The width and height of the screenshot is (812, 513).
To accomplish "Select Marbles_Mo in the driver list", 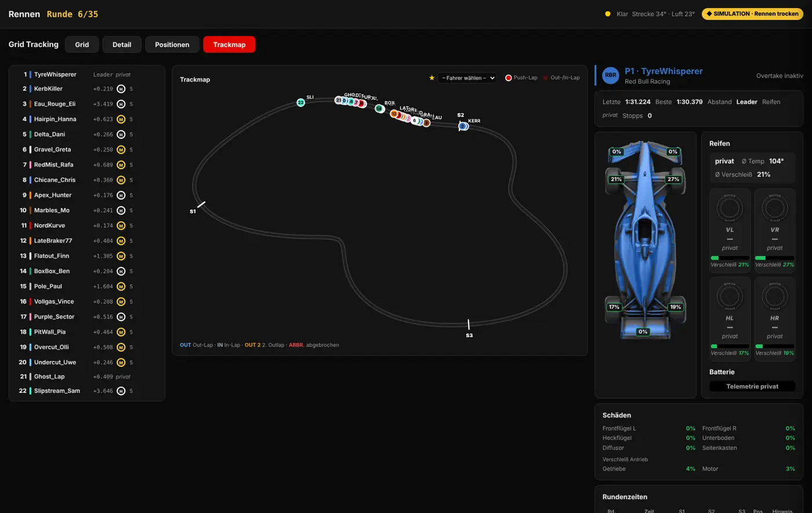I will point(87,210).
